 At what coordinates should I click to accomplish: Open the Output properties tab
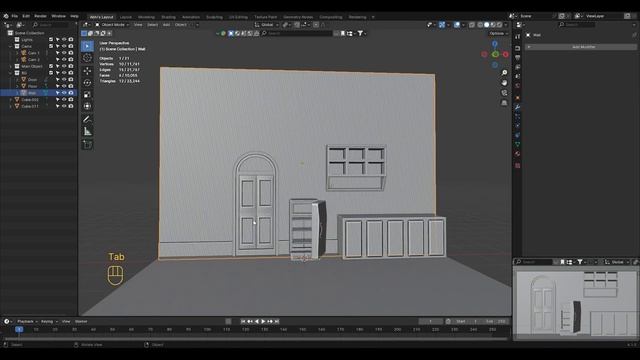518,58
